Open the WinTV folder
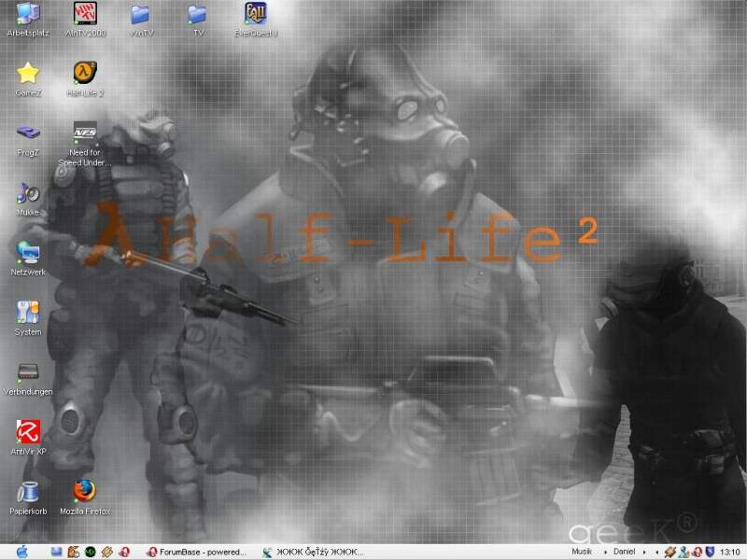The height and width of the screenshot is (560, 747). 142,19
